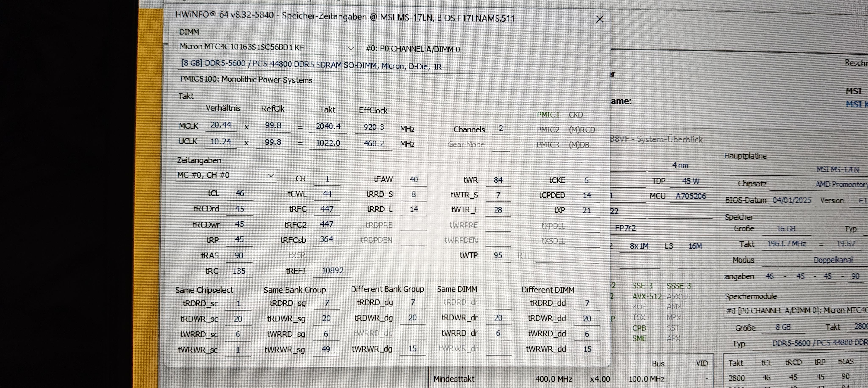Click the tFAW value field 40

(413, 180)
